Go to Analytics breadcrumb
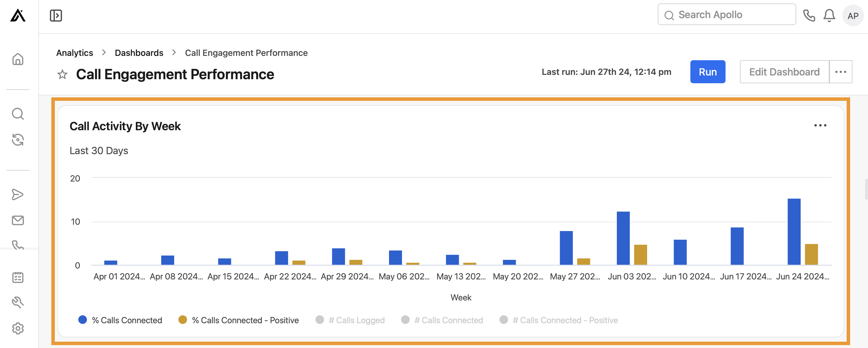 click(74, 53)
